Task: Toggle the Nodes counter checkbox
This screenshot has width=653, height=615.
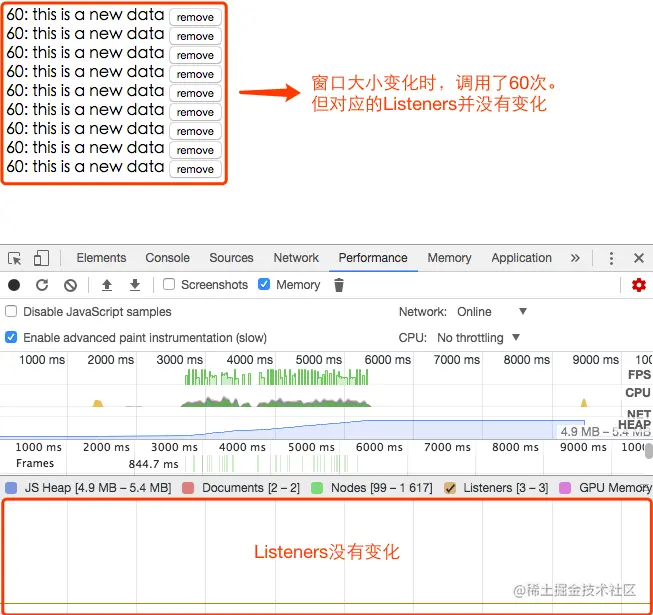Action: pos(317,488)
